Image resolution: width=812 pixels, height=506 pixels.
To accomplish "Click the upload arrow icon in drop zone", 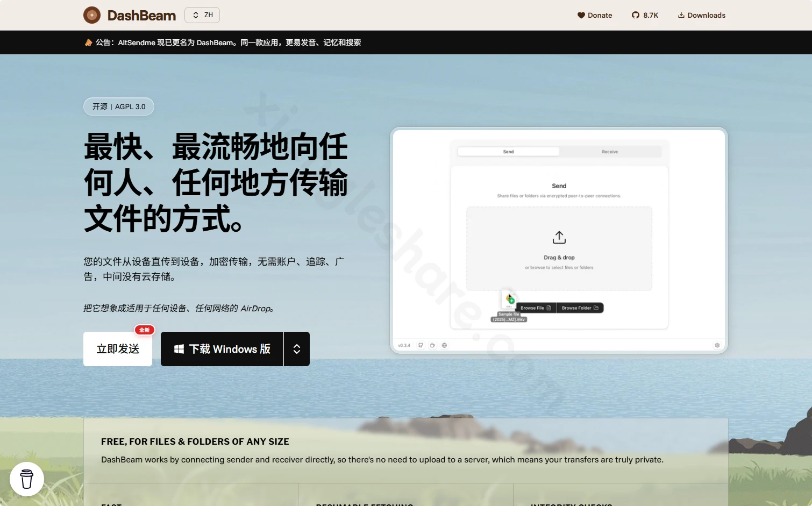I will 559,237.
